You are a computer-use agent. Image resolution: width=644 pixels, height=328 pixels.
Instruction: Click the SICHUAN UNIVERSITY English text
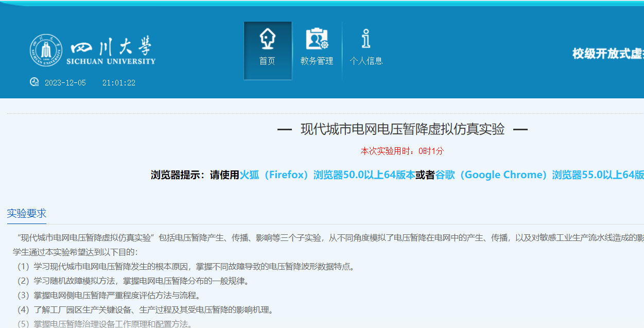(x=111, y=61)
